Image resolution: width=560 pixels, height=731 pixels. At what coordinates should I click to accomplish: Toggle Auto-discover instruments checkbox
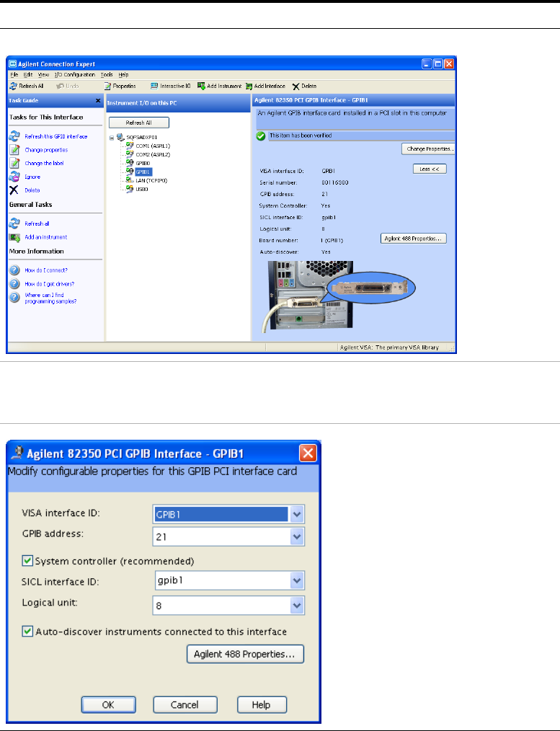[27, 632]
